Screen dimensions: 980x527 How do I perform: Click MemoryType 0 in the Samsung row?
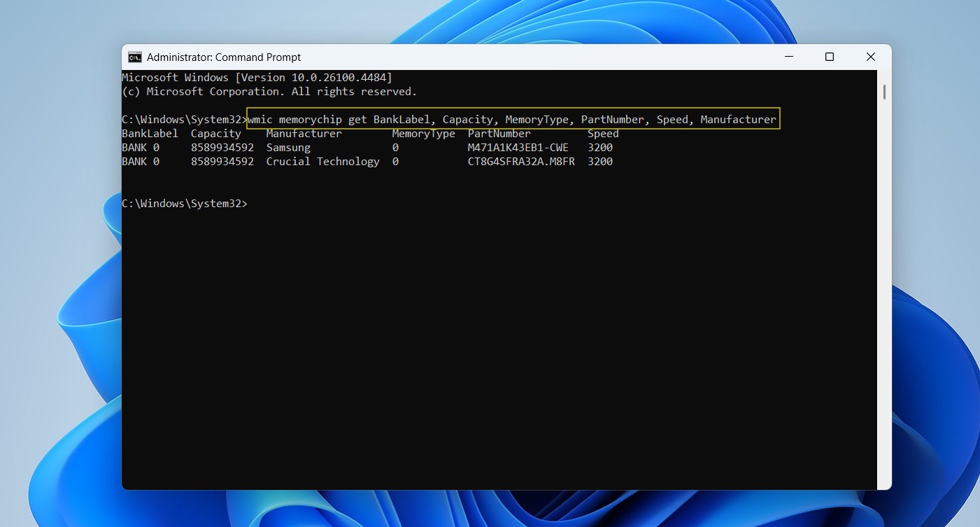pyautogui.click(x=395, y=148)
